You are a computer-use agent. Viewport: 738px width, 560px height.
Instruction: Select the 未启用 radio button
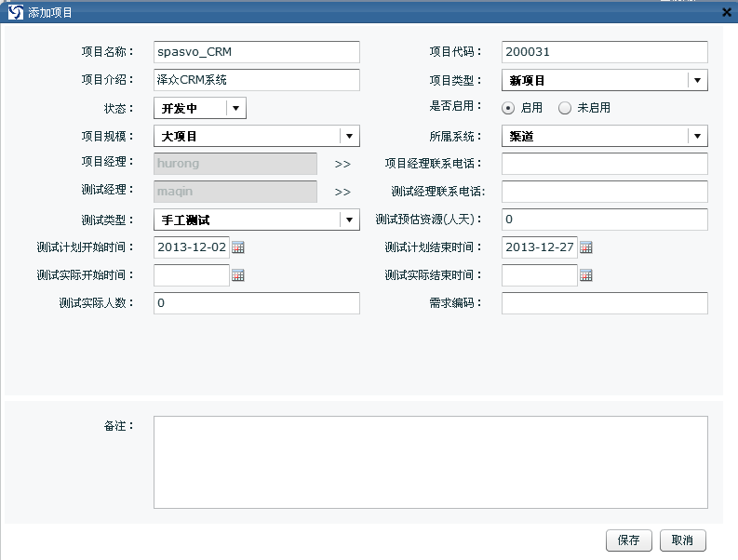tap(565, 108)
